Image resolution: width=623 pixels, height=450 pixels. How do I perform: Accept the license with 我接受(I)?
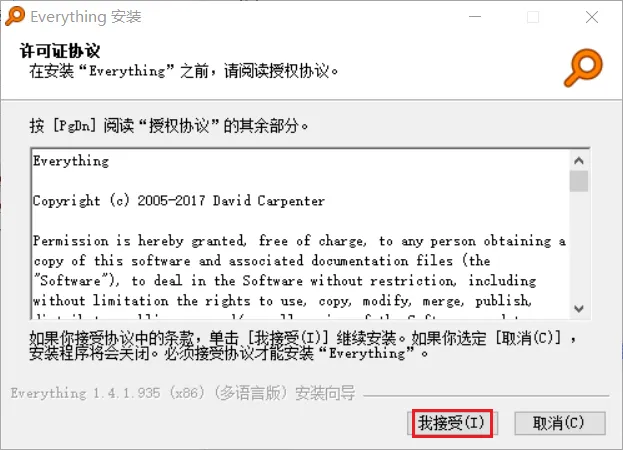pyautogui.click(x=452, y=423)
